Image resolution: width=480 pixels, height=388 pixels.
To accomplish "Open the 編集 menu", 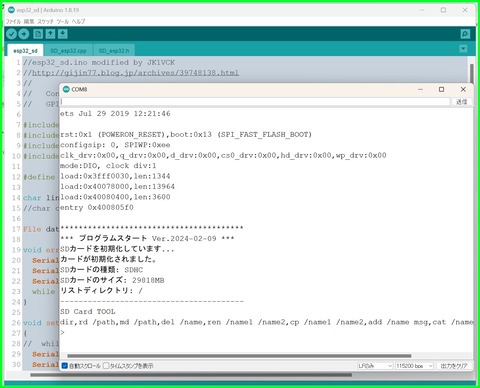I will [29, 21].
